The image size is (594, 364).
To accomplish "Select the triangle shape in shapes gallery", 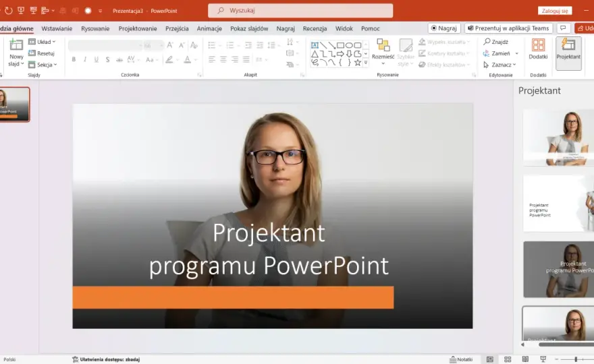I will coord(315,54).
